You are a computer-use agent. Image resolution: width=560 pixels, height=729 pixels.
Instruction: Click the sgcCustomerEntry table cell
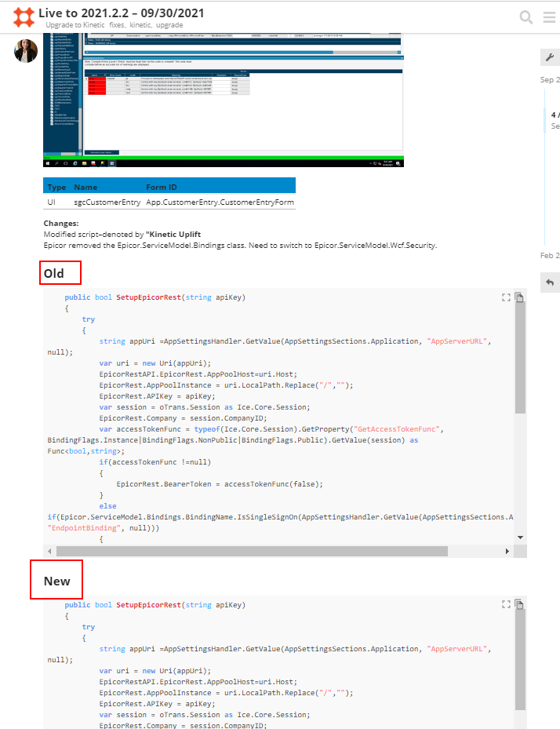(x=107, y=202)
